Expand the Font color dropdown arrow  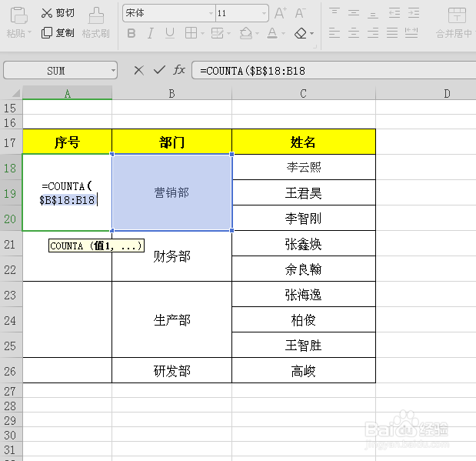tap(283, 33)
